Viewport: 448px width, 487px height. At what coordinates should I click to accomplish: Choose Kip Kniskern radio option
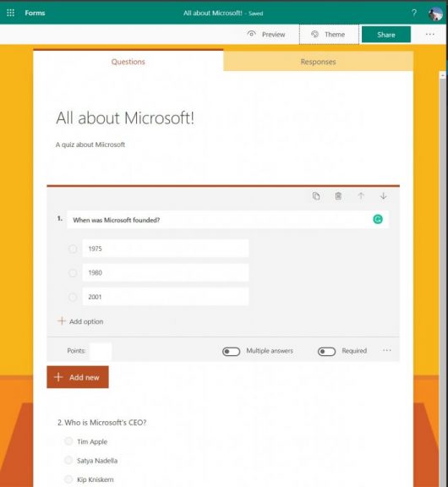pos(68,479)
